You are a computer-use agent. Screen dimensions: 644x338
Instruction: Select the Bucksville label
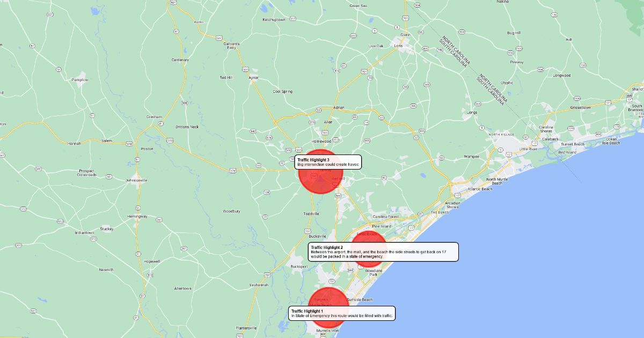(x=318, y=236)
